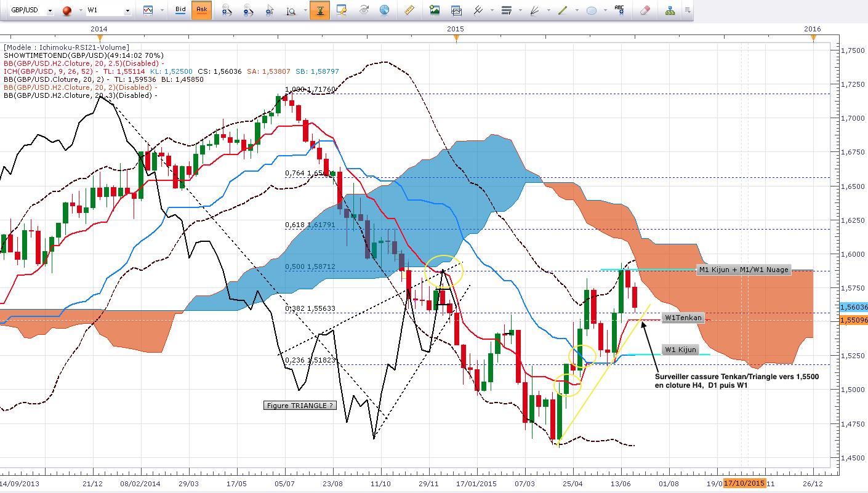Click the 0,500 1,58712 Fibonacci level label

tap(310, 267)
